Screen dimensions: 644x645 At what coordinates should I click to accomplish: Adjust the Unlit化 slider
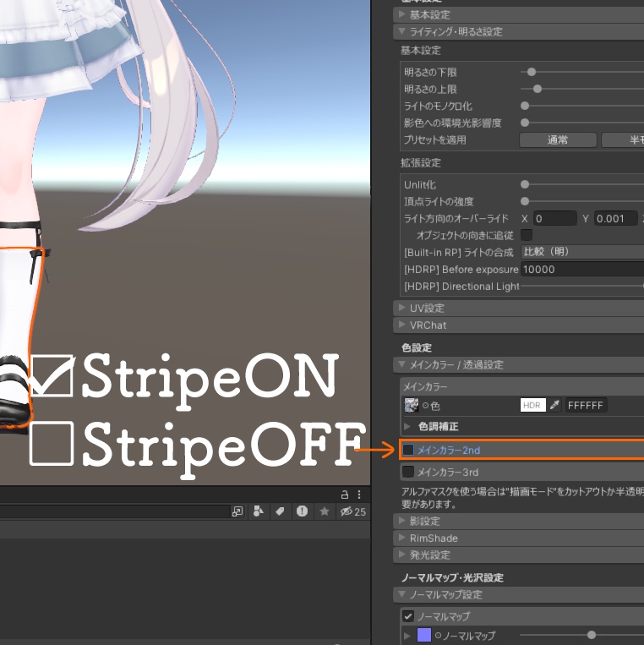[x=525, y=184]
